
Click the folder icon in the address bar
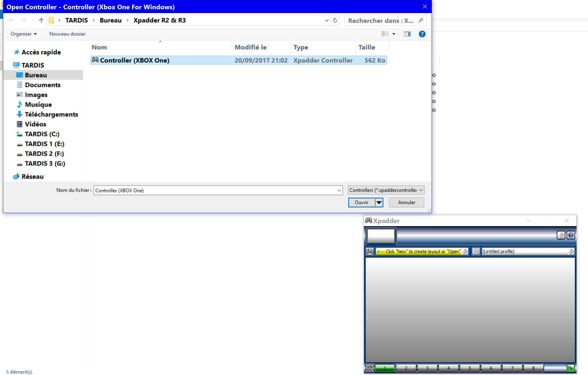tap(51, 20)
